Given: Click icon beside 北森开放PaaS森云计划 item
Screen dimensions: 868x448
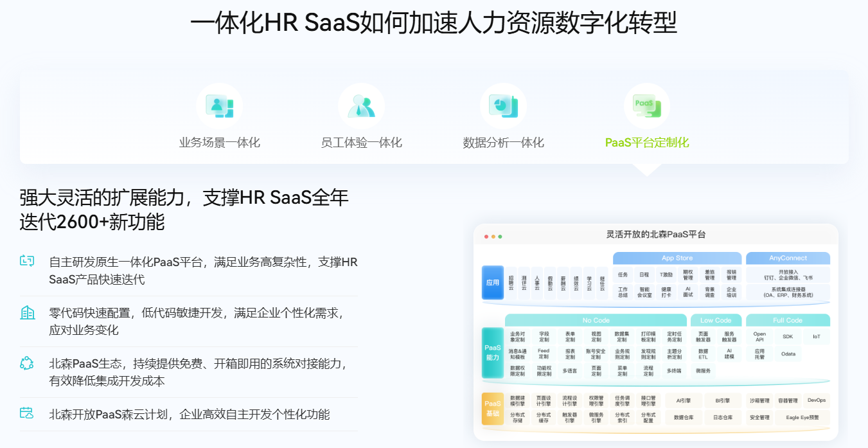Looking at the screenshot, I should tap(27, 413).
